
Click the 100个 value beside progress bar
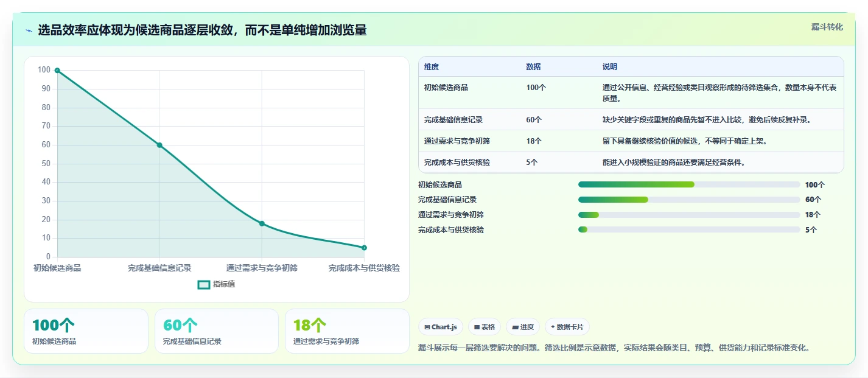pos(815,184)
